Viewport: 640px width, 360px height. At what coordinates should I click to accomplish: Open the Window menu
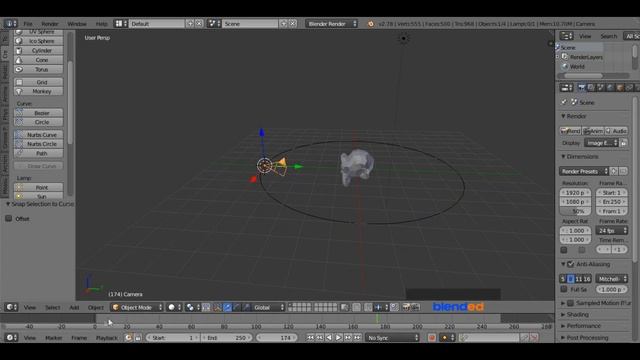pyautogui.click(x=77, y=24)
